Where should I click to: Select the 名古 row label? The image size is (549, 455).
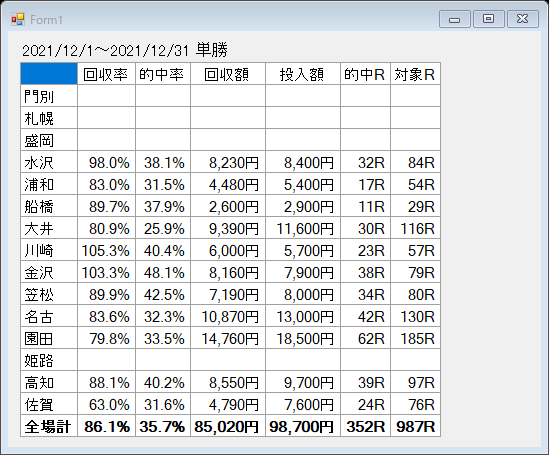(x=49, y=316)
